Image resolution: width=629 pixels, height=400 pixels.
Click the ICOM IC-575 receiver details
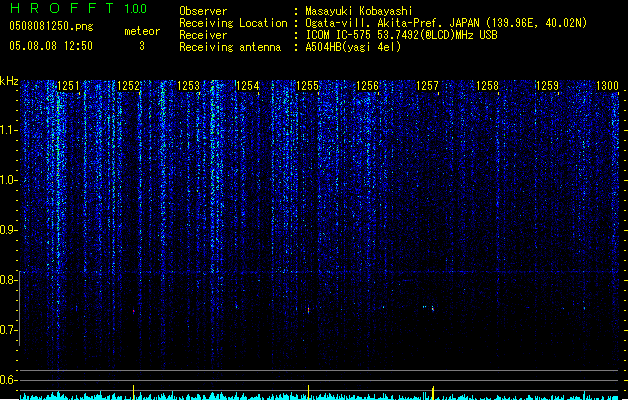click(x=402, y=35)
